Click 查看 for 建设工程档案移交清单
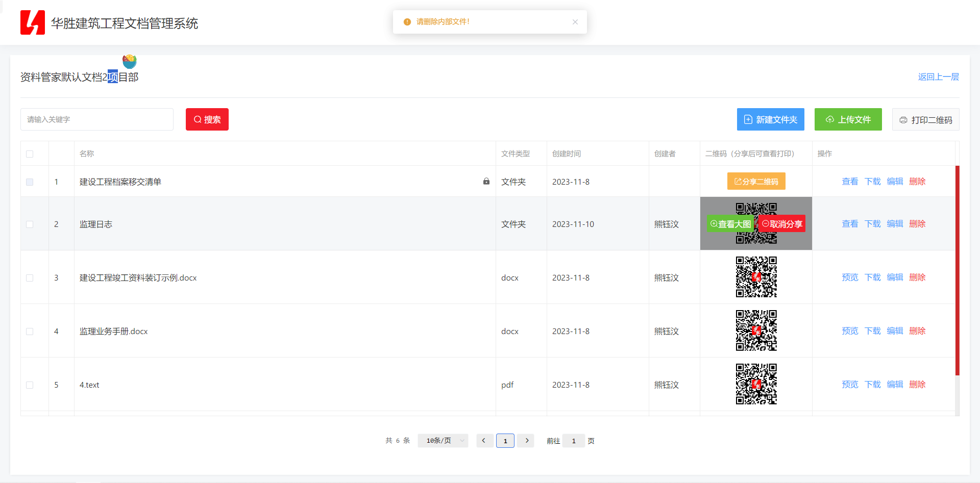980x483 pixels. coord(850,182)
